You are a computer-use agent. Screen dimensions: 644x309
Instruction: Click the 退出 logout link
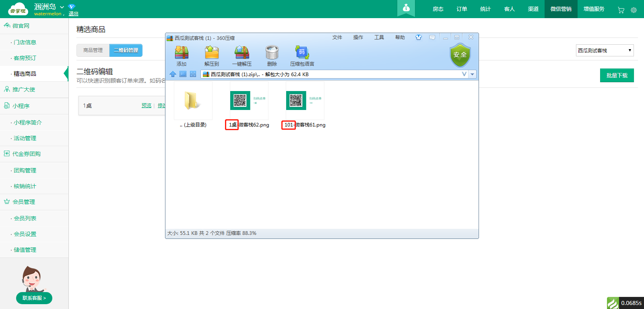pyautogui.click(x=73, y=14)
